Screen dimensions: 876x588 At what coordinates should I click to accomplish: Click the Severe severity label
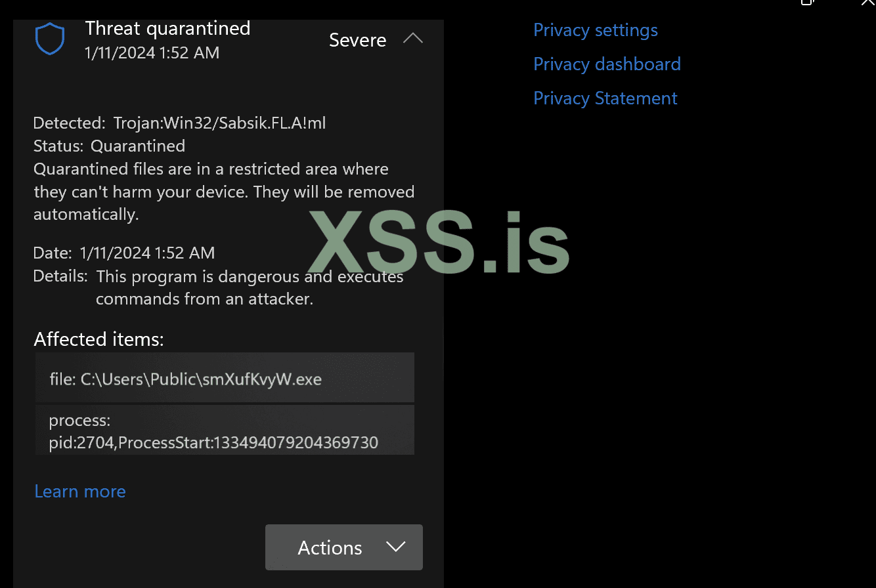tap(357, 40)
